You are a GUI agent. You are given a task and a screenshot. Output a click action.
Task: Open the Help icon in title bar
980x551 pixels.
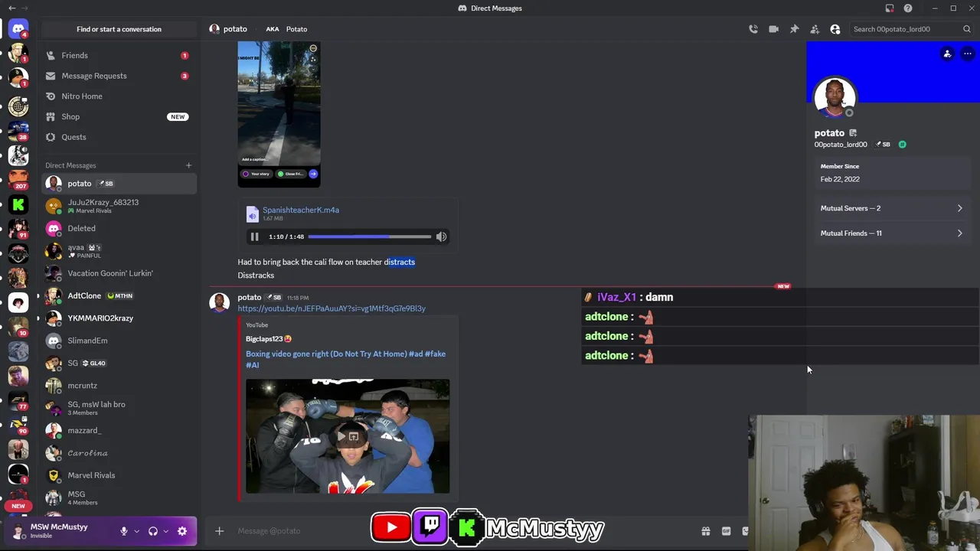pyautogui.click(x=908, y=8)
